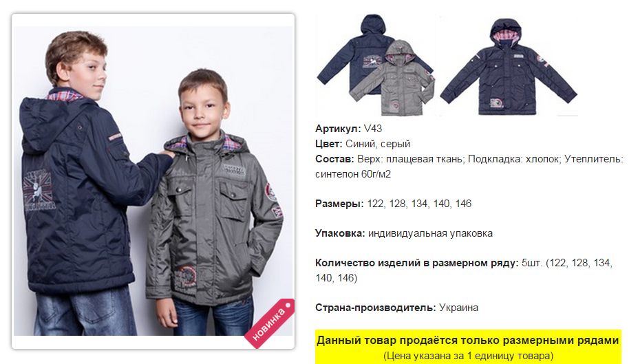
Task: Click the sizes list '122, 128, 134, 140, 146'
Action: click(419, 204)
